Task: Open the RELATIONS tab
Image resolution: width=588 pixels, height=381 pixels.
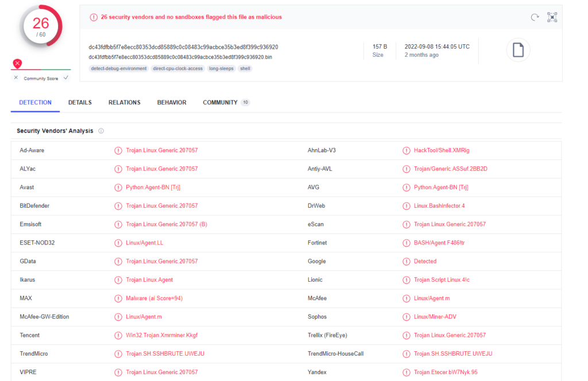Action: tap(125, 102)
